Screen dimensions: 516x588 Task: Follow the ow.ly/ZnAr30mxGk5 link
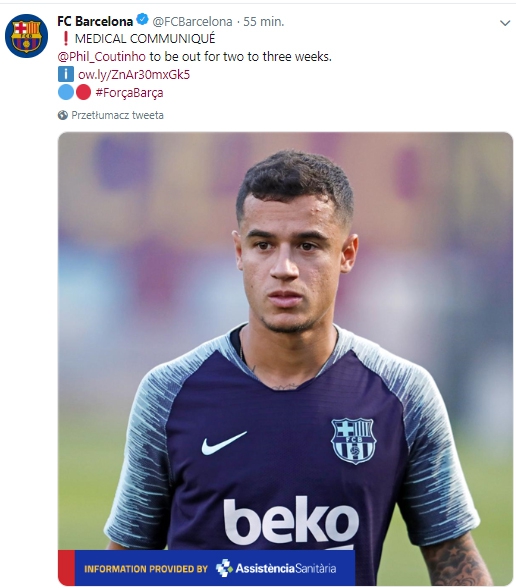point(134,75)
